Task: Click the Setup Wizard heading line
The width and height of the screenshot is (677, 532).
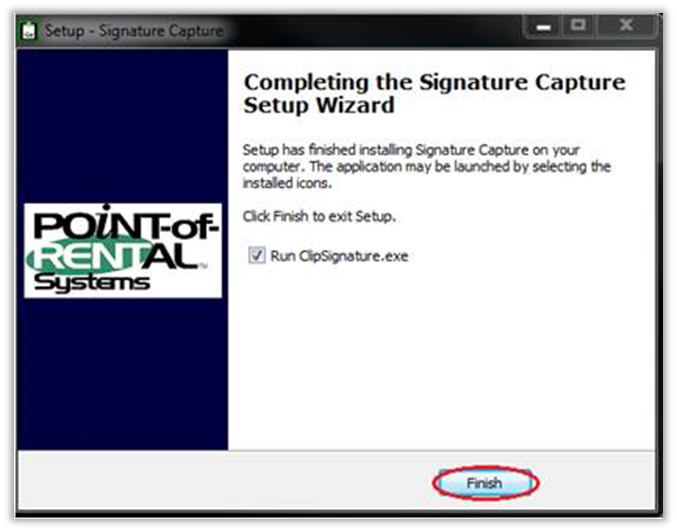Action: pyautogui.click(x=319, y=105)
